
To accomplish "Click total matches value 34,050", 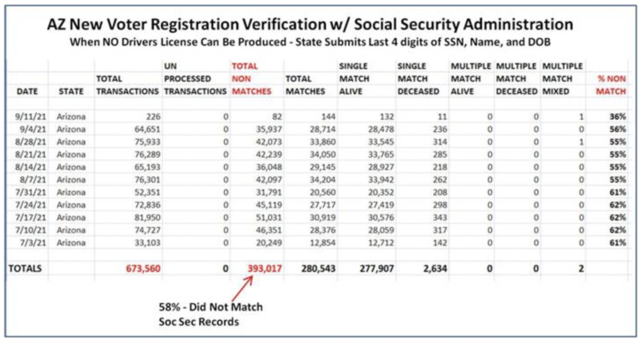I will click(323, 155).
